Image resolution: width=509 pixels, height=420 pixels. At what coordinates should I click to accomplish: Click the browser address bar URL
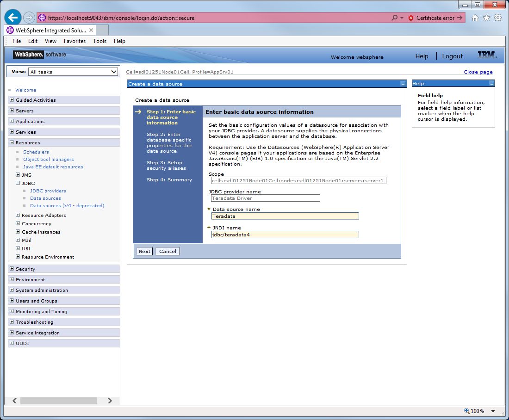[121, 18]
